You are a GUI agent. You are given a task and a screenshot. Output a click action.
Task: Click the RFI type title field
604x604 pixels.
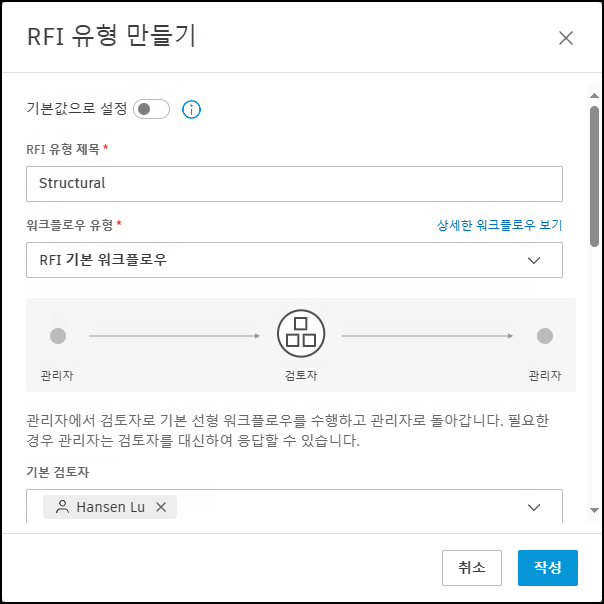tap(294, 183)
